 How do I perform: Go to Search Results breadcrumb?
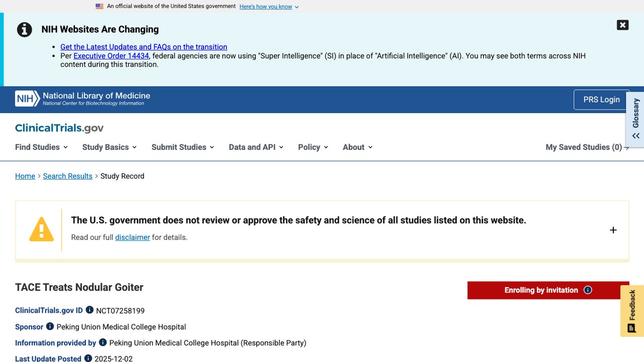[67, 176]
